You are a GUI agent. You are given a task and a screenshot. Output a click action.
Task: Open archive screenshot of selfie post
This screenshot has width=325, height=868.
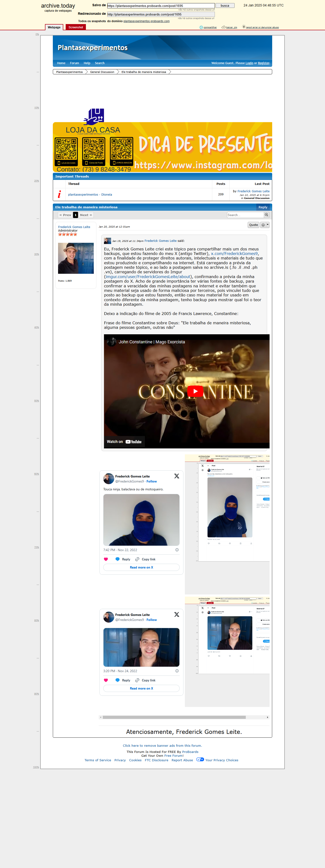227,652
